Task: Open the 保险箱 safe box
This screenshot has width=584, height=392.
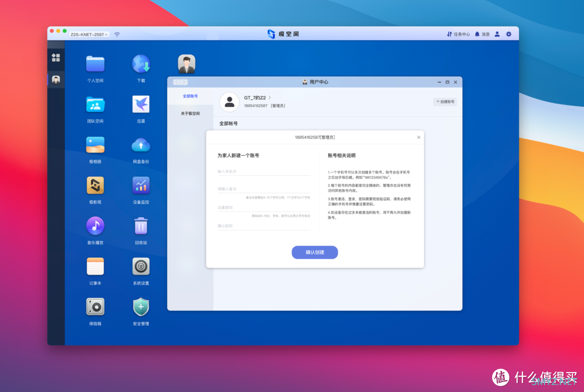Action: pyautogui.click(x=95, y=307)
